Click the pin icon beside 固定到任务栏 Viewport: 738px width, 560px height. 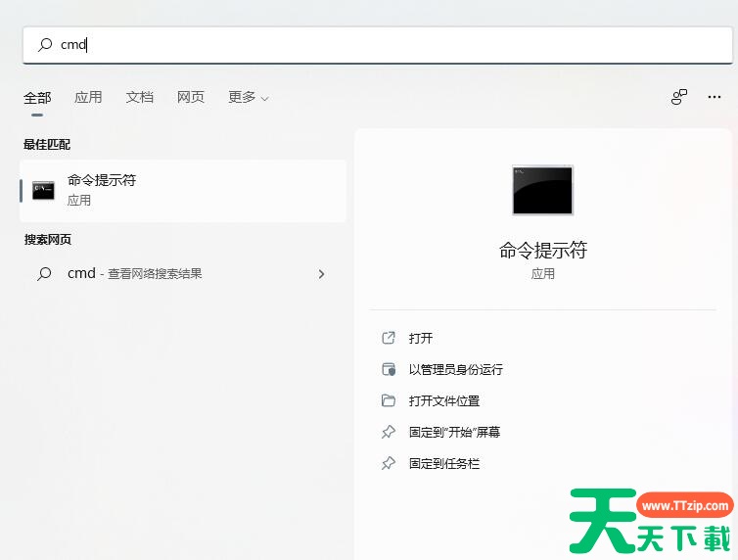(x=389, y=463)
